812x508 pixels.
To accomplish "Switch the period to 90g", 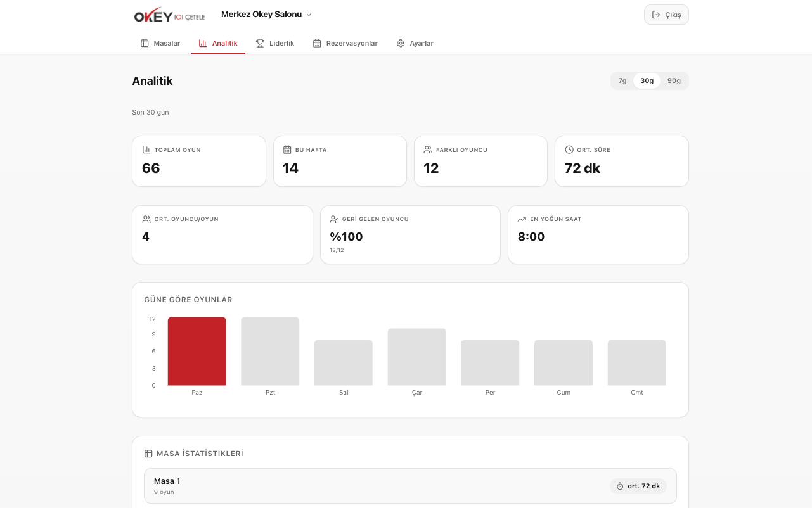I will [674, 81].
